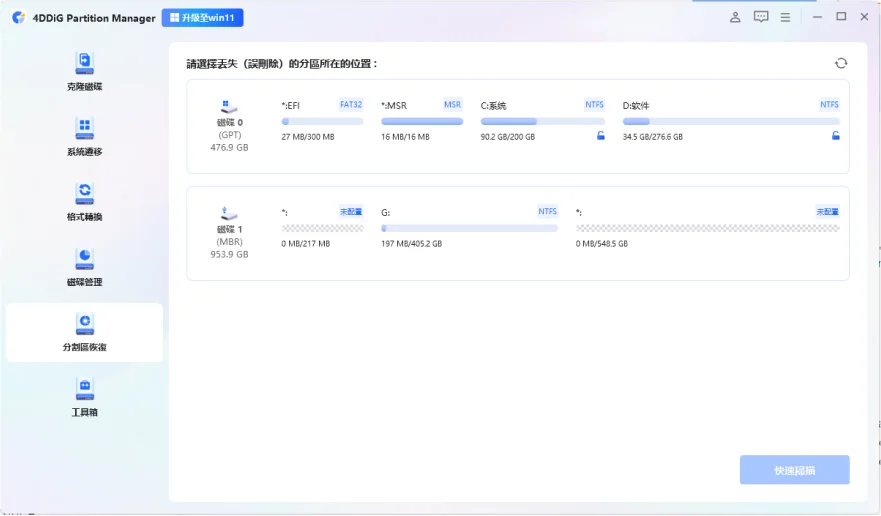Click the NTFS tag of D:软件
Image resolution: width=881 pixels, height=516 pixels.
(x=829, y=105)
